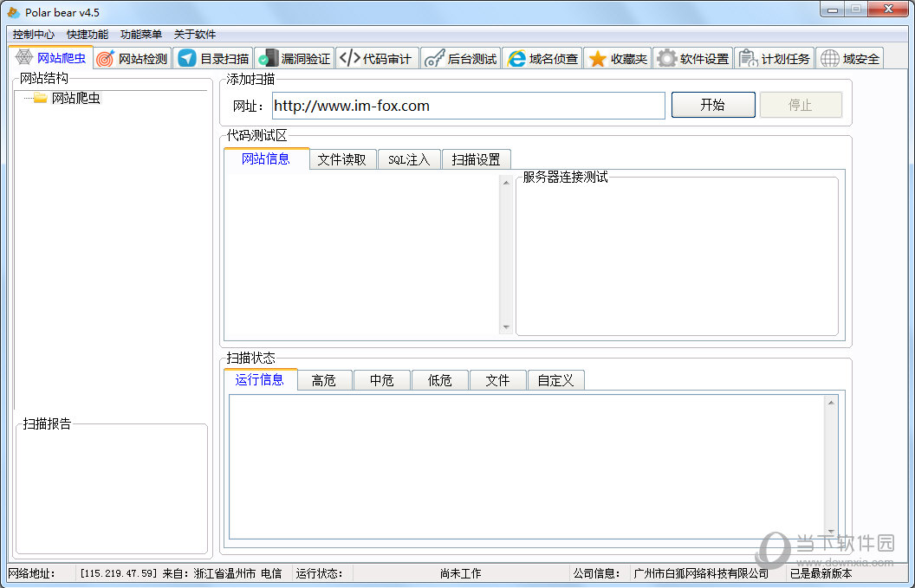Open the 软件设置 tab label
Image resolution: width=915 pixels, height=588 pixels.
pos(704,59)
